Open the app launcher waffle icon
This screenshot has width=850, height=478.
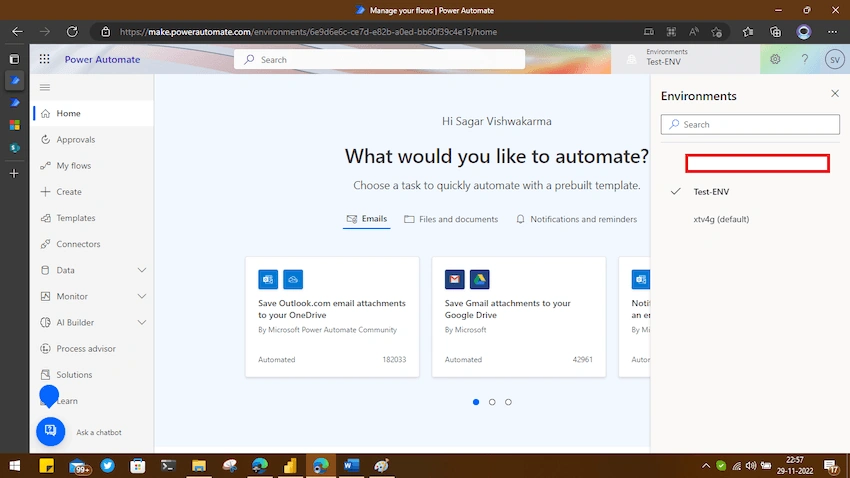[44, 59]
